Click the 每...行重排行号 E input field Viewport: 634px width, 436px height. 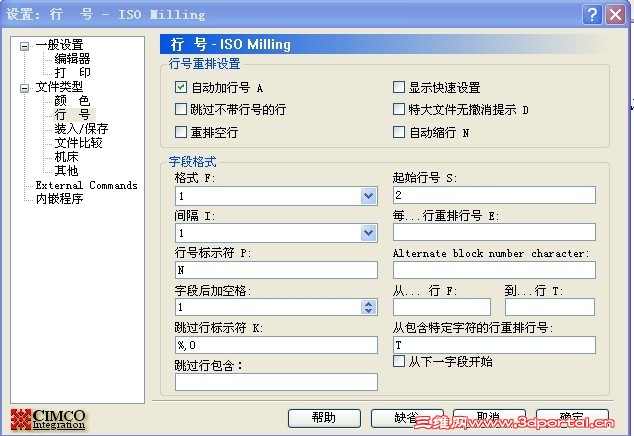pyautogui.click(x=494, y=232)
